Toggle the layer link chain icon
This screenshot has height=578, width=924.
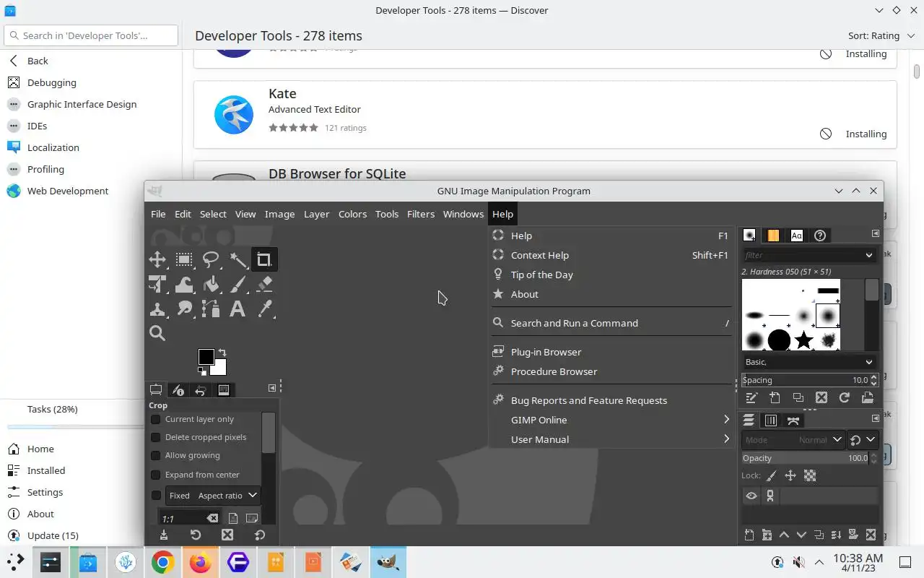point(770,496)
